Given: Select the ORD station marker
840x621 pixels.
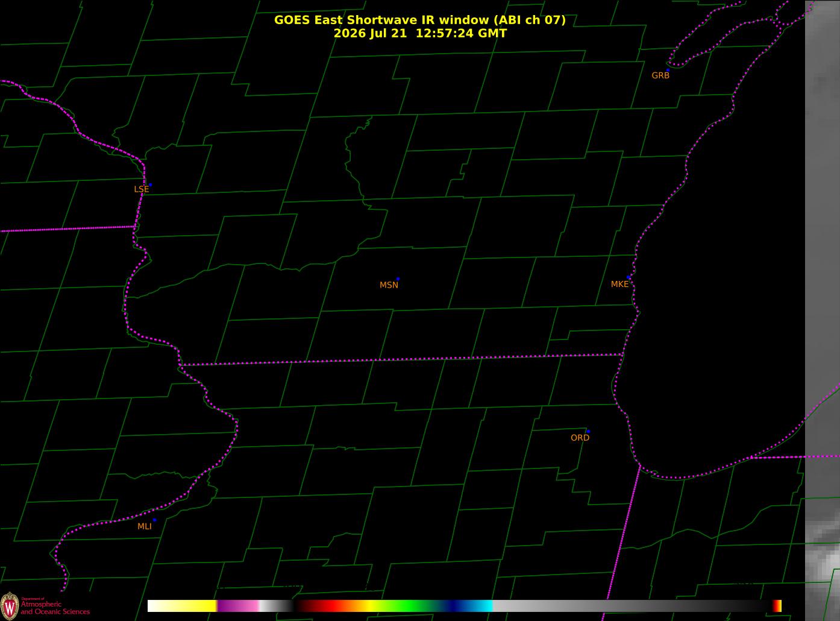Looking at the screenshot, I should point(588,432).
